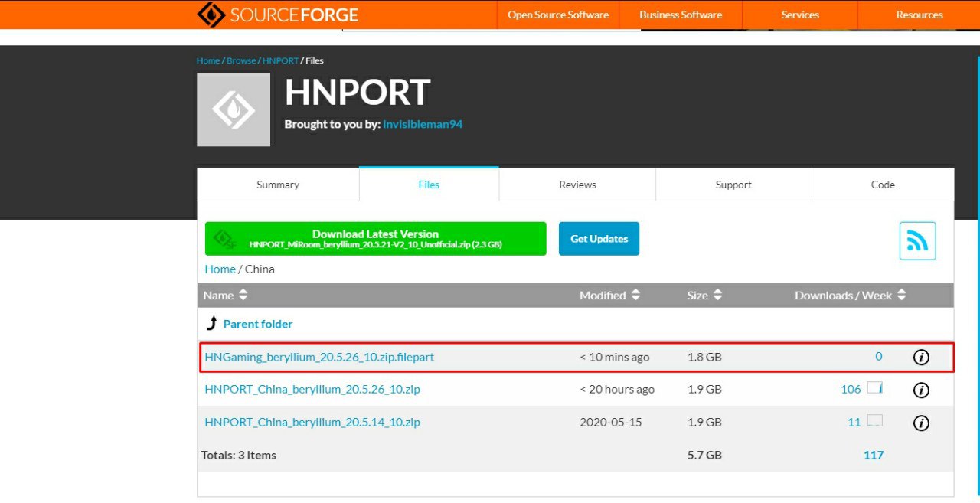Image resolution: width=980 pixels, height=503 pixels.
Task: Sort files by Name column arrows
Action: tap(243, 295)
